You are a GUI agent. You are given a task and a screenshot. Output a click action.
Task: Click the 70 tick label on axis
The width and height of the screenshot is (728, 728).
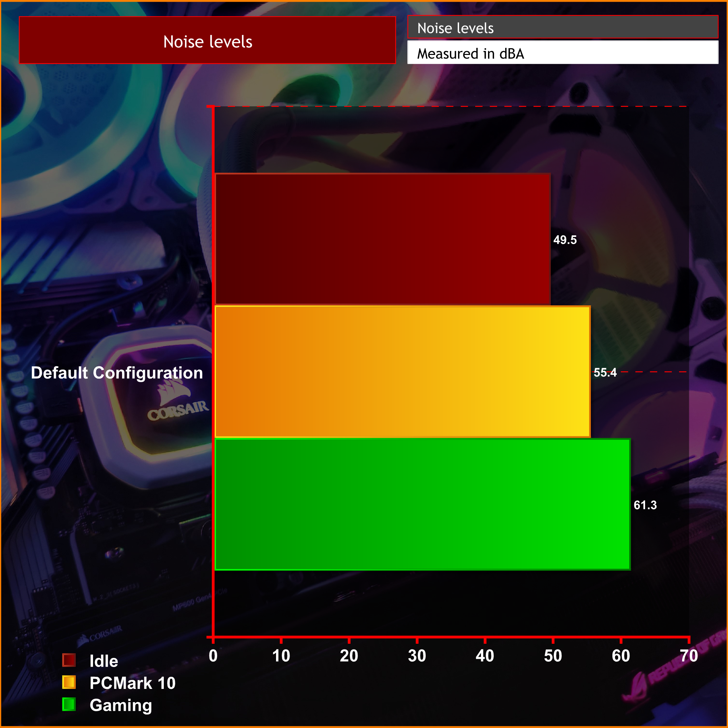tap(689, 656)
